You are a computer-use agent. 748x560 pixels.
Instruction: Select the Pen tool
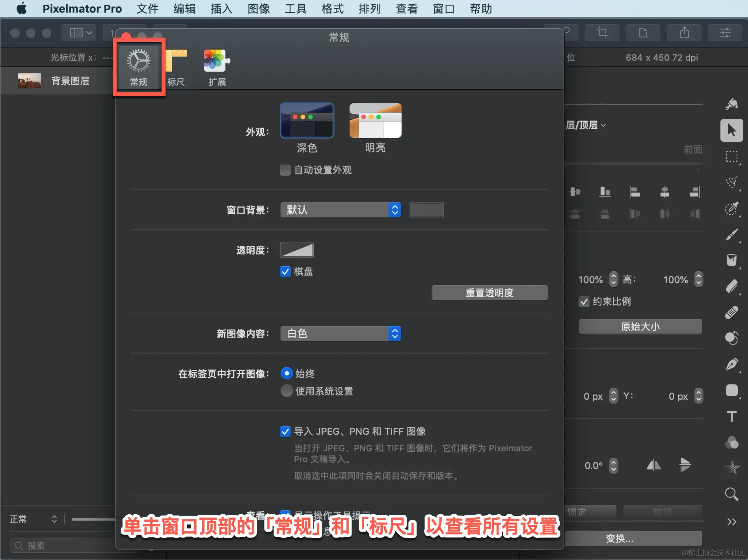tap(732, 364)
